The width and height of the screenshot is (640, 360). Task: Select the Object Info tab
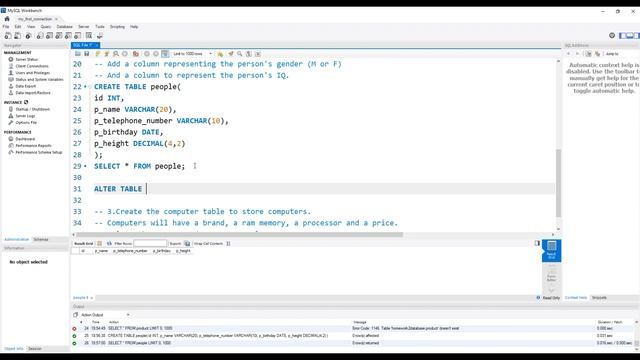(14, 349)
